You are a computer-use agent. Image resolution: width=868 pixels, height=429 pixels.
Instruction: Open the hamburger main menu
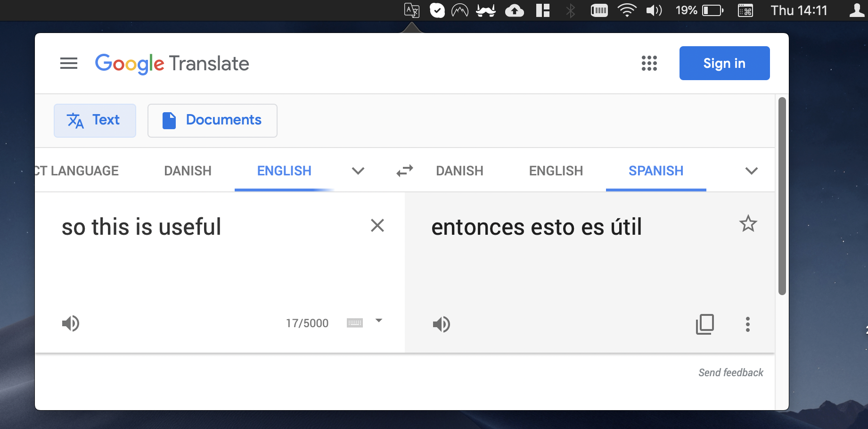[69, 63]
